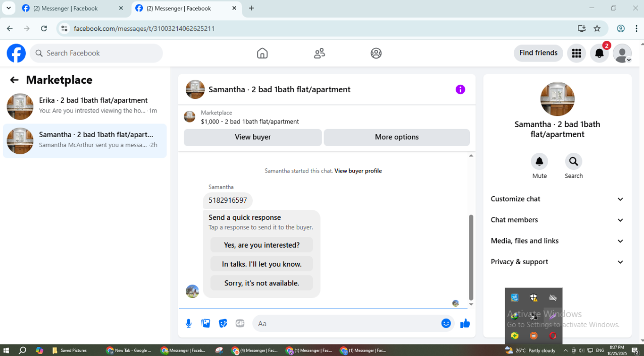The image size is (644, 356).
Task: Open the emoji picker smiley icon
Action: click(x=446, y=323)
